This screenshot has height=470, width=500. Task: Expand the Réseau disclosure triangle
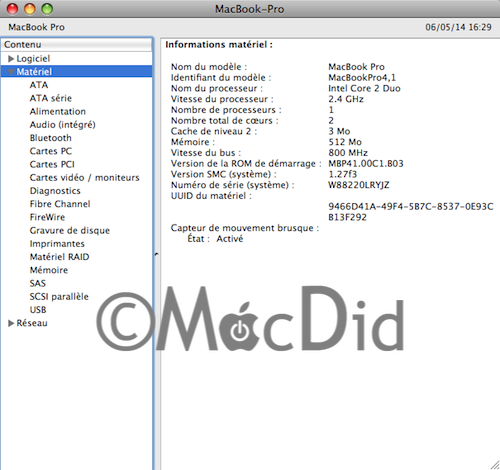[x=11, y=323]
